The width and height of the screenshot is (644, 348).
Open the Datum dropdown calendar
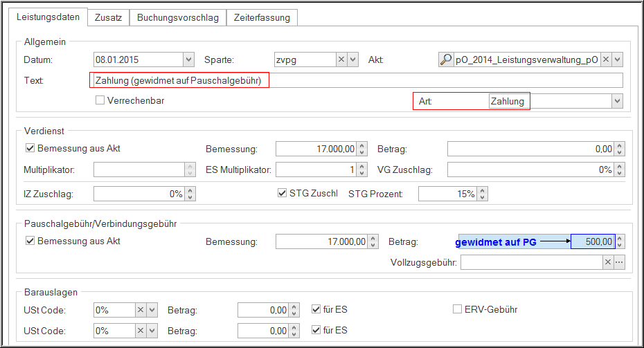tap(188, 60)
